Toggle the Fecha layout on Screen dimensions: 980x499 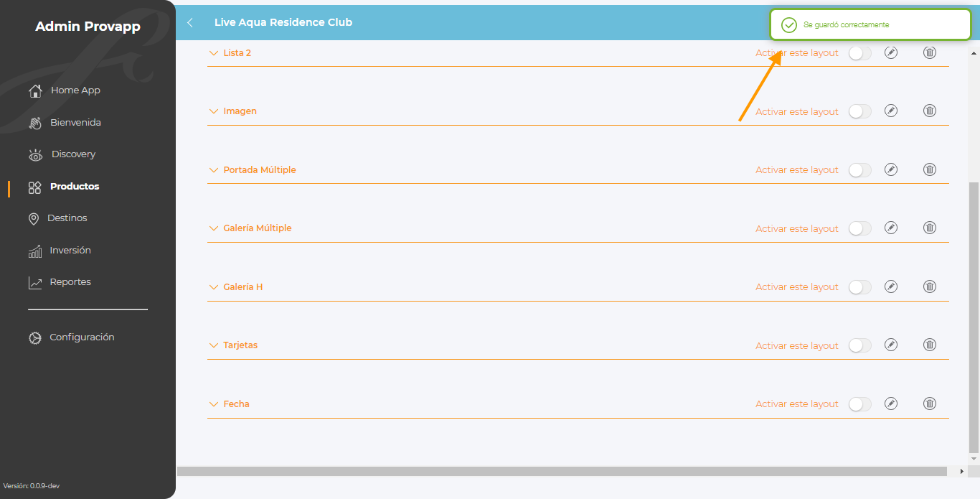click(860, 404)
